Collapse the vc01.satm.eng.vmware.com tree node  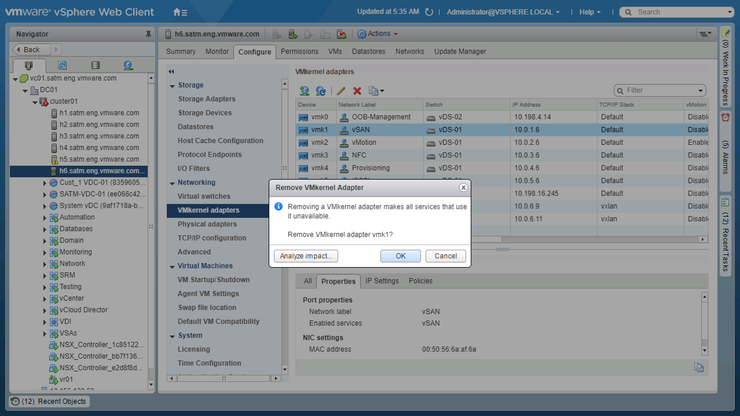[16, 79]
